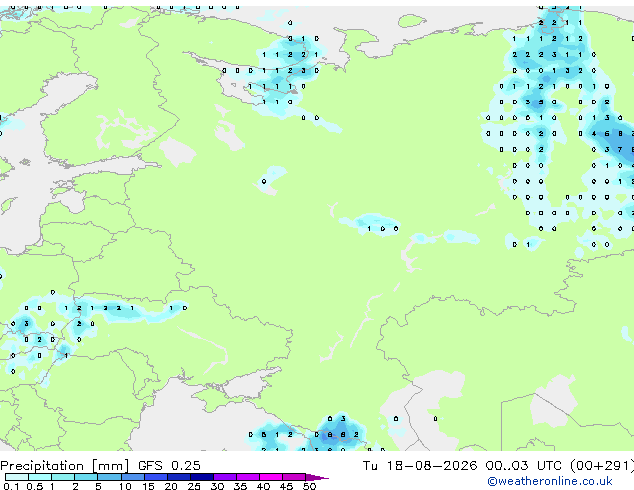Viewport: 634px width, 490px height.
Task: Pick the 20–25 mm dark blue swatch
Action: [x=179, y=477]
